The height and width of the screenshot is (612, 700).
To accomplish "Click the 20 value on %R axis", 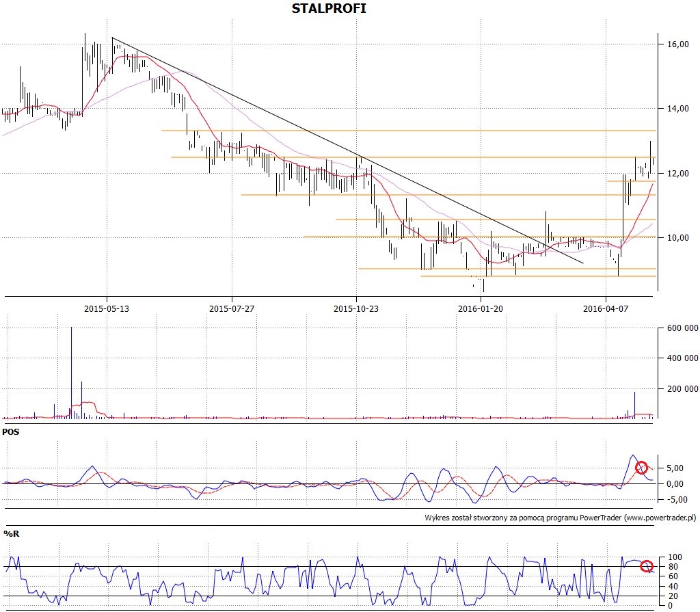I will tap(673, 596).
